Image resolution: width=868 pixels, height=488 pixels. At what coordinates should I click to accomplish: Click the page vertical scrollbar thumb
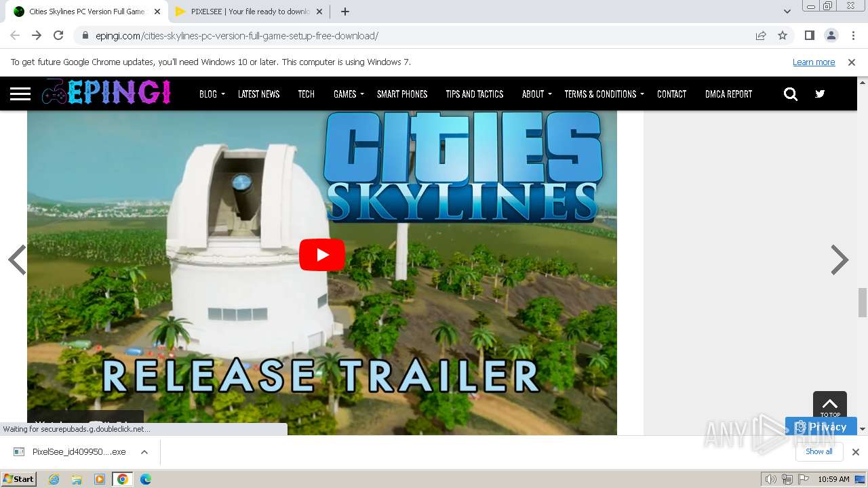pyautogui.click(x=863, y=302)
